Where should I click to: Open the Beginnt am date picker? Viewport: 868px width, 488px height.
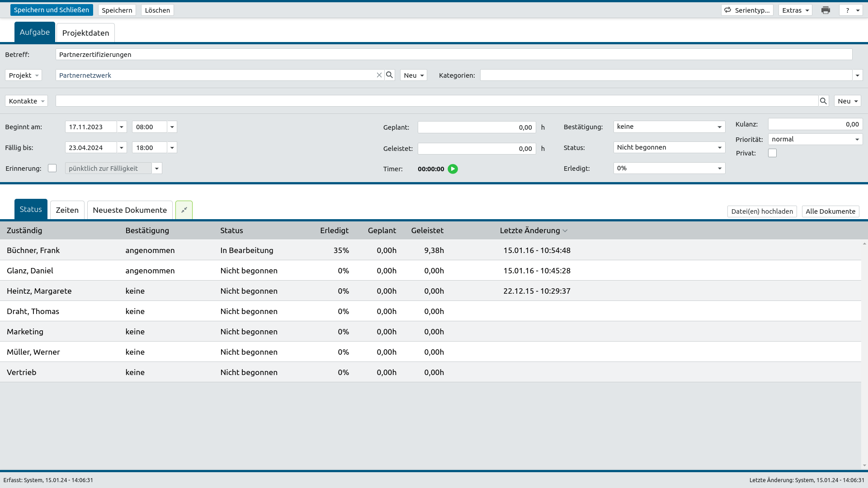click(121, 127)
